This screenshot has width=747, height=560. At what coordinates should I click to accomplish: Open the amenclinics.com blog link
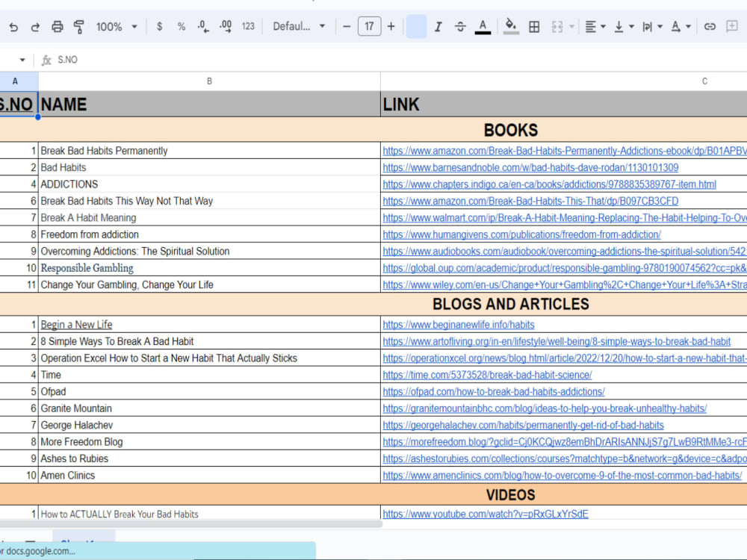click(x=562, y=476)
